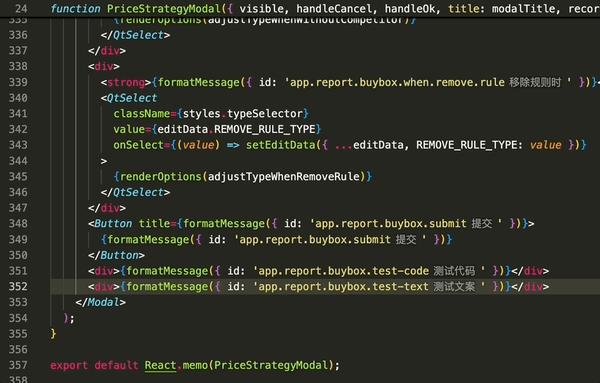This screenshot has width=600, height=383.
Task: Click line number 337 in the gutter
Action: tap(18, 51)
